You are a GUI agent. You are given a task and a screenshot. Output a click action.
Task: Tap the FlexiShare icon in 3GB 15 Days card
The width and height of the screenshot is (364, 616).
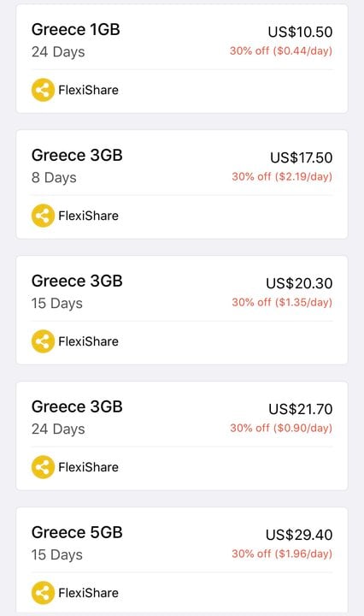tap(43, 341)
